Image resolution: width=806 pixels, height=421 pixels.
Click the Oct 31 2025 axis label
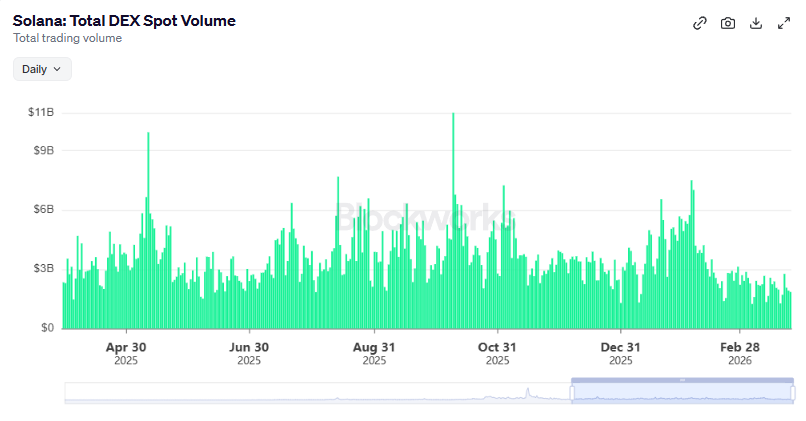click(x=497, y=353)
